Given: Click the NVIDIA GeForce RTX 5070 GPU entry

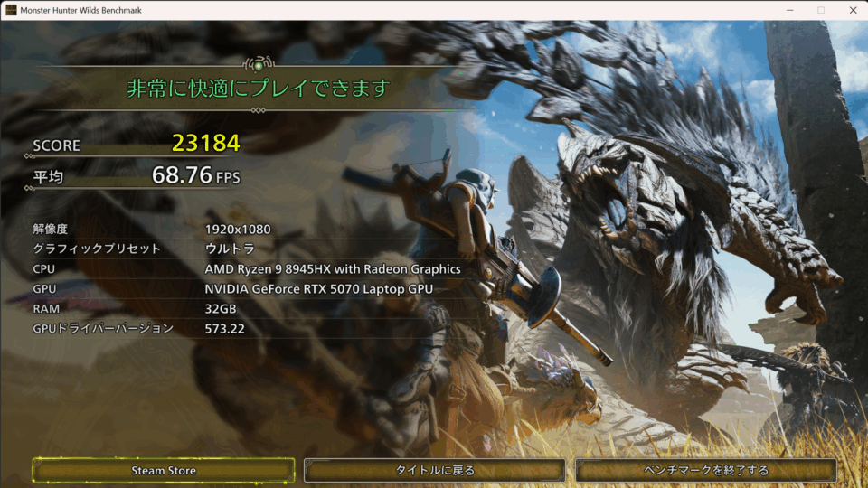Looking at the screenshot, I should (x=318, y=288).
